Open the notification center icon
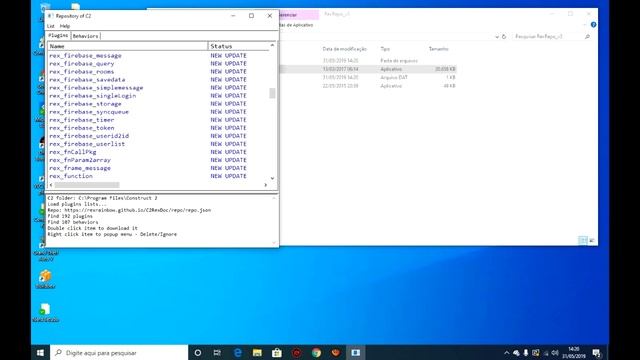The width and height of the screenshot is (640, 360). pos(596,353)
